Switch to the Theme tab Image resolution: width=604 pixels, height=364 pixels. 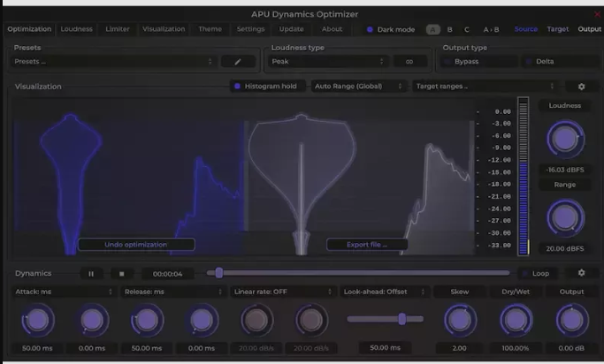coord(210,29)
